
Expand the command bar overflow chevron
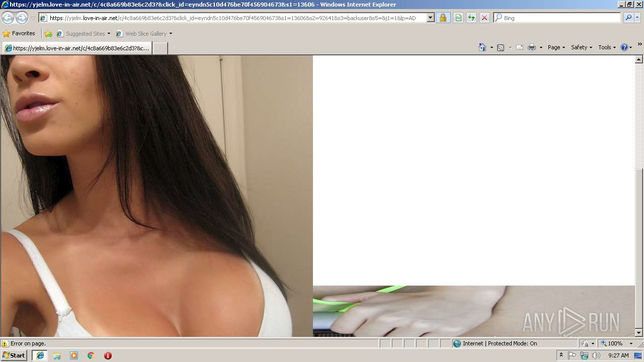(x=639, y=44)
